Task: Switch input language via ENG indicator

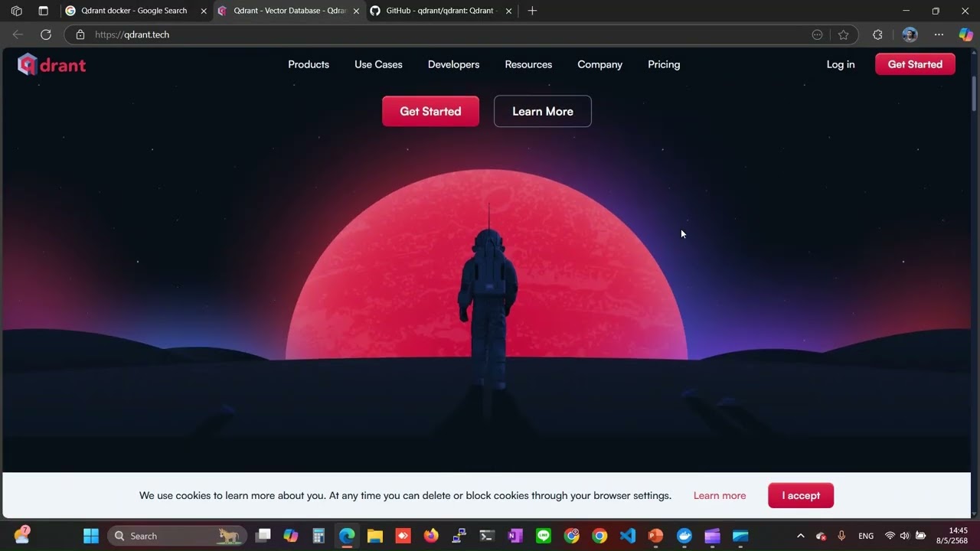Action: (866, 536)
